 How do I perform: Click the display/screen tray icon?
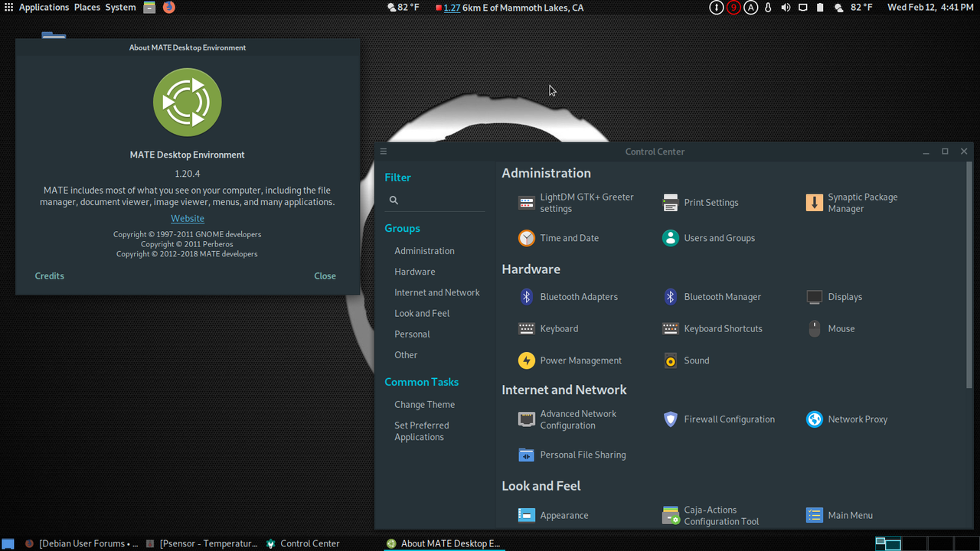pos(802,8)
